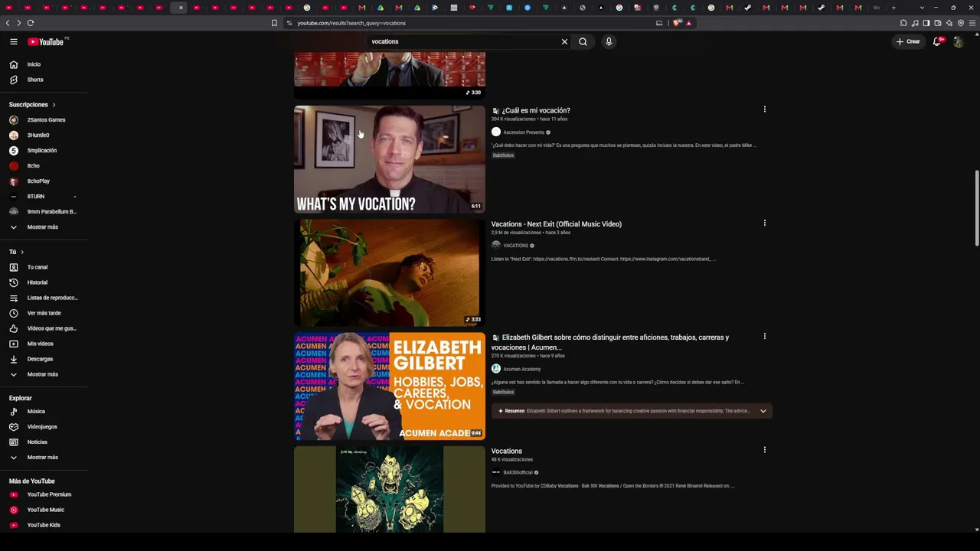Expand the Resumen summary for Elizabeth Gilbert

763,411
